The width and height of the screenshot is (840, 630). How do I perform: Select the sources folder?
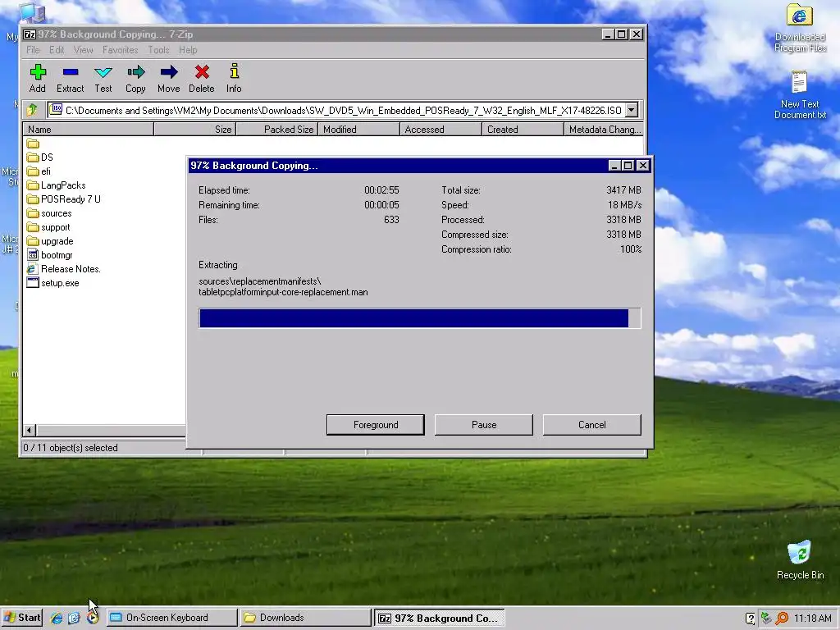49,213
